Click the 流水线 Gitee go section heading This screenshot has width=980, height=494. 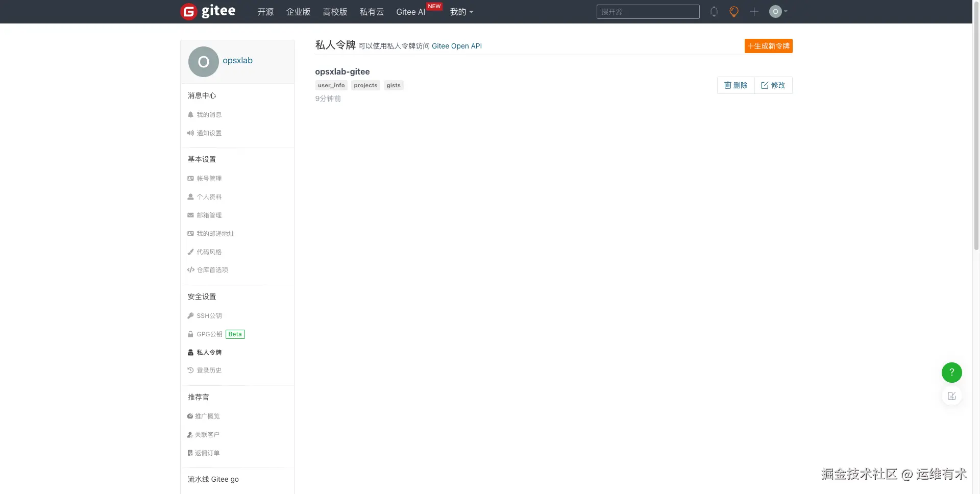(213, 479)
